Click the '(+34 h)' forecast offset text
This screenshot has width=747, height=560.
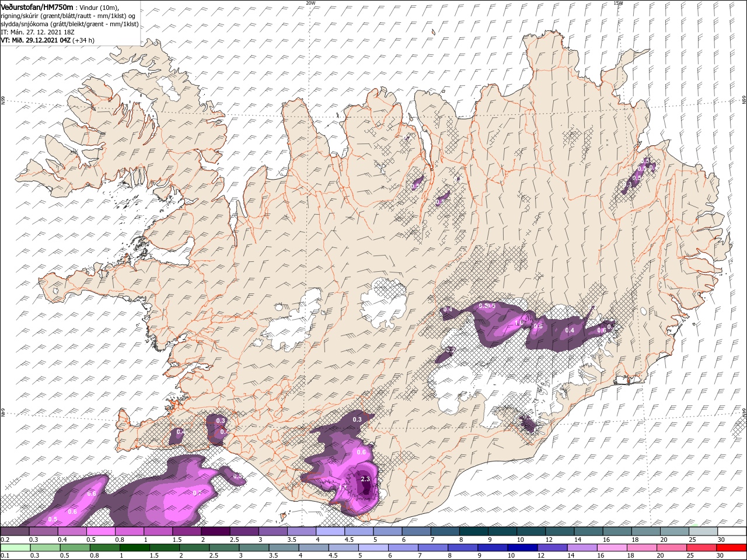(x=83, y=40)
